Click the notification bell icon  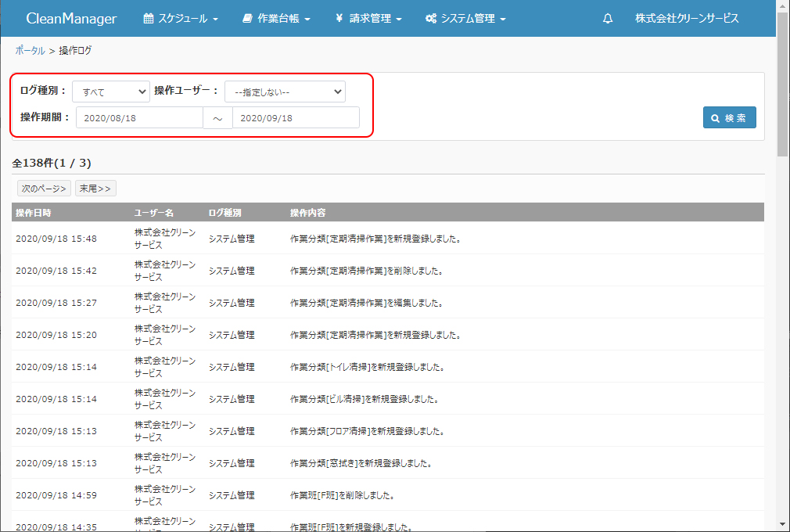pyautogui.click(x=608, y=19)
